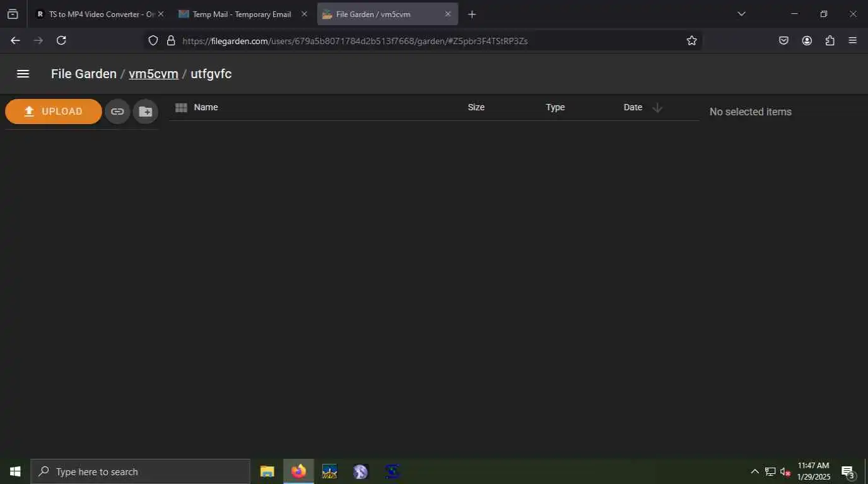The width and height of the screenshot is (868, 484).
Task: Sort files by Date column
Action: (633, 107)
